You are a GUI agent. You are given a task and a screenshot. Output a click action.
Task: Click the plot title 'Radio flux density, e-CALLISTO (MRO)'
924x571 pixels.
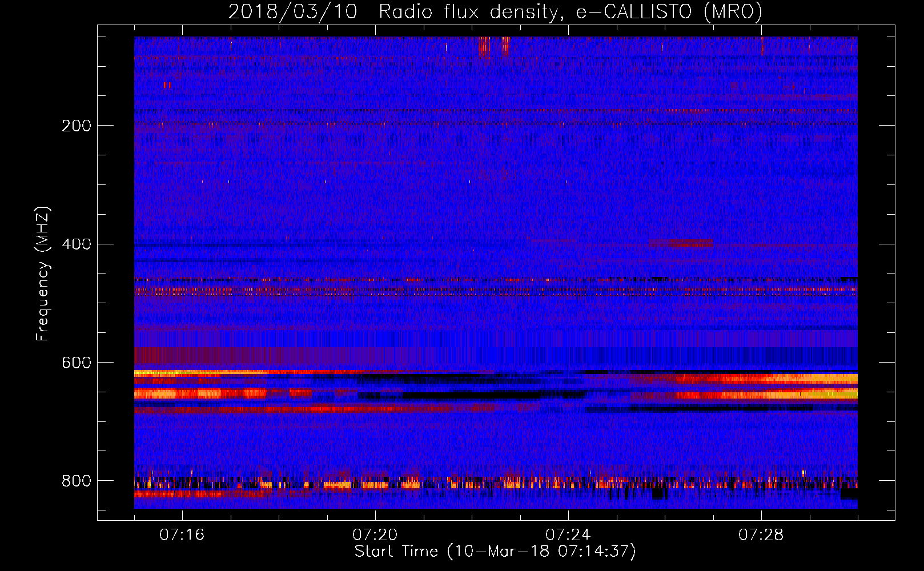[571, 11]
